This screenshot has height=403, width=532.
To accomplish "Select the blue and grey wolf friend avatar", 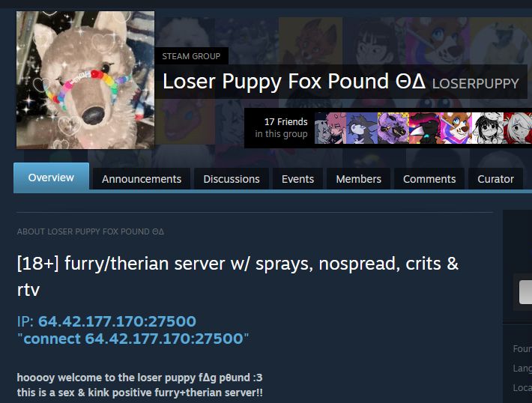I will 362,128.
